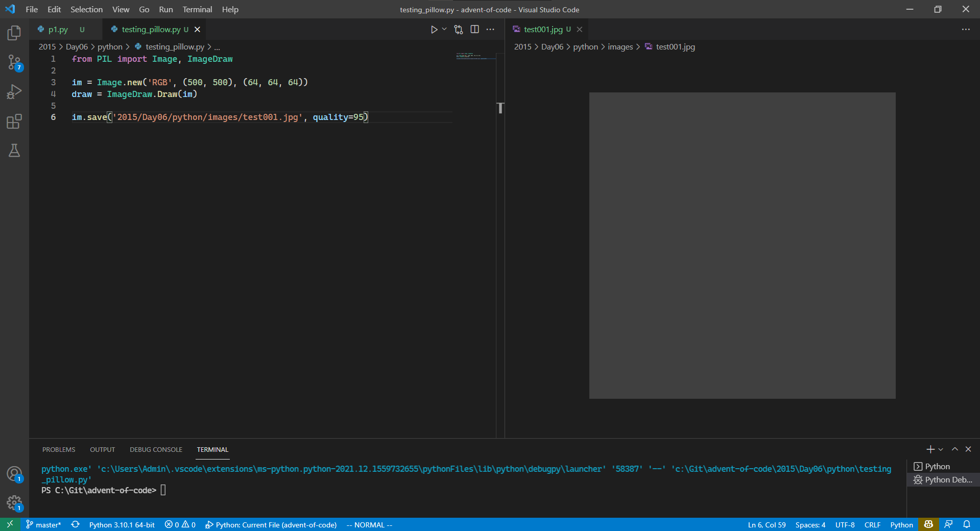Open More Actions for right editor group
980x531 pixels.
966,30
